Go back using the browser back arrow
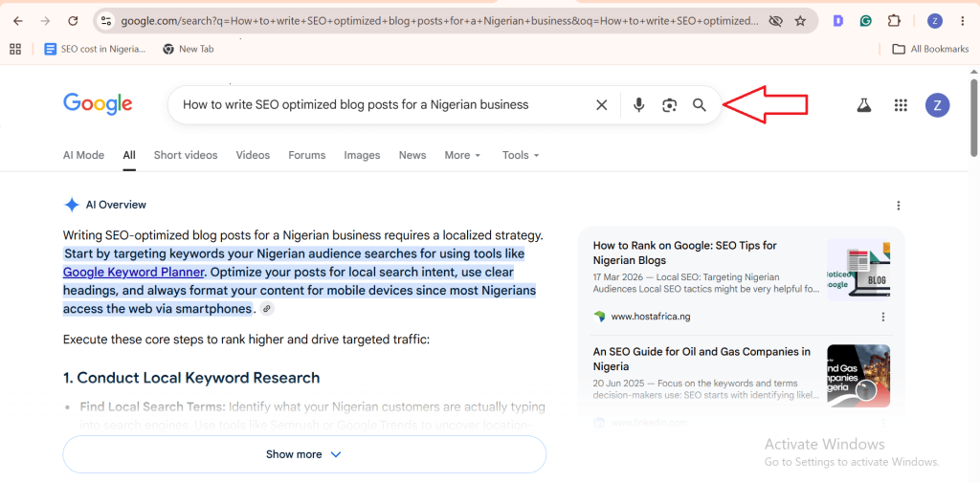Image resolution: width=980 pixels, height=483 pixels. click(x=18, y=21)
